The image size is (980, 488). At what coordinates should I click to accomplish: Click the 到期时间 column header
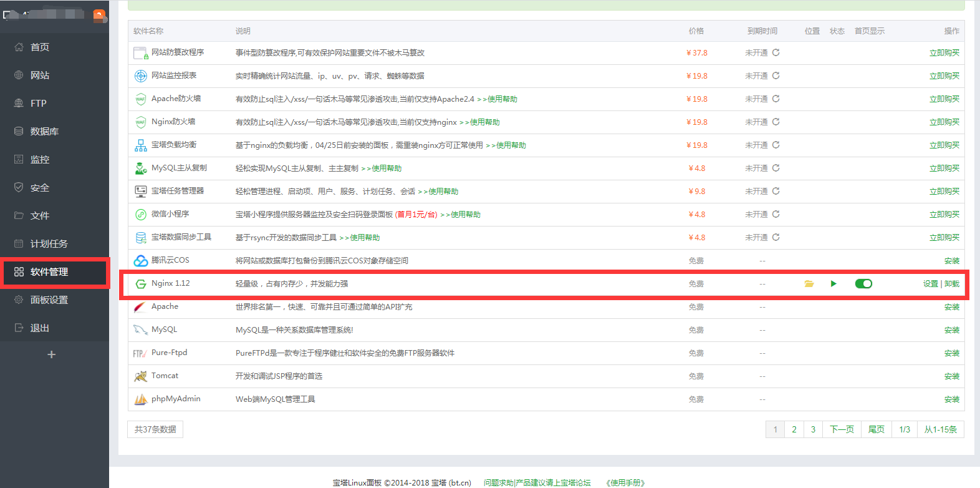click(762, 31)
